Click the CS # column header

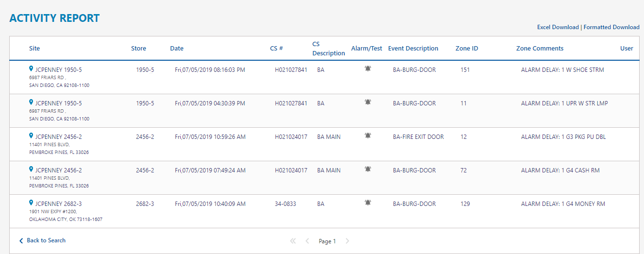pos(276,49)
